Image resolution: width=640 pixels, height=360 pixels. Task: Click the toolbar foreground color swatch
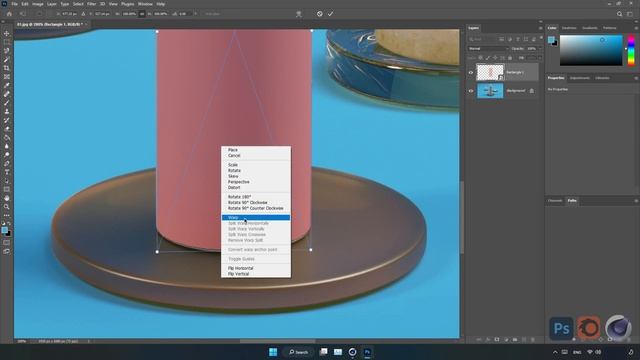click(x=5, y=231)
